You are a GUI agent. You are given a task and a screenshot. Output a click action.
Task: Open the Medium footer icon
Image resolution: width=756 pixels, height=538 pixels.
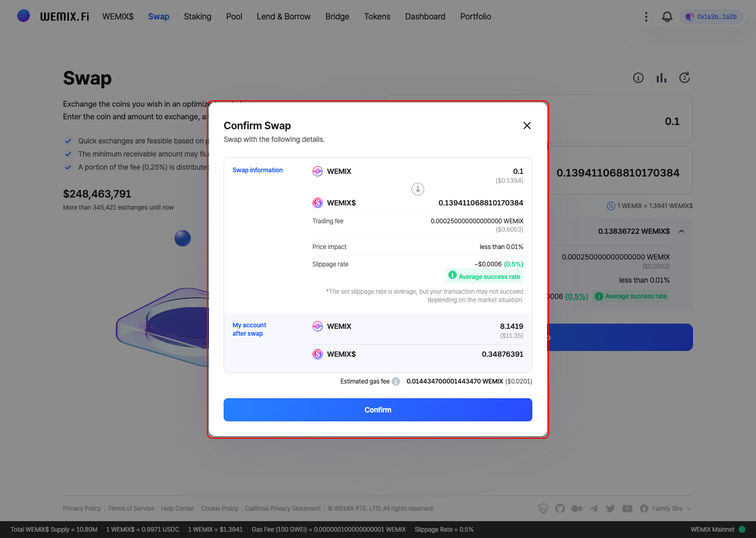[x=577, y=509]
